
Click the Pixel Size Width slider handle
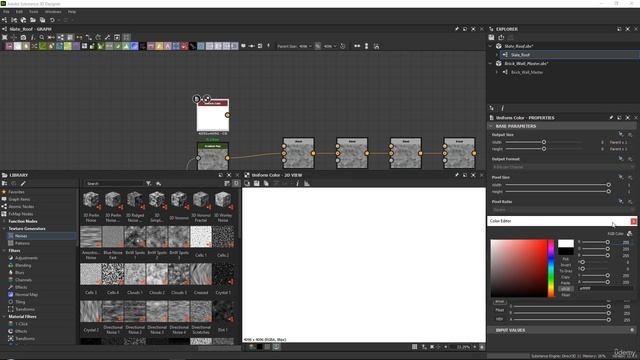(x=608, y=185)
